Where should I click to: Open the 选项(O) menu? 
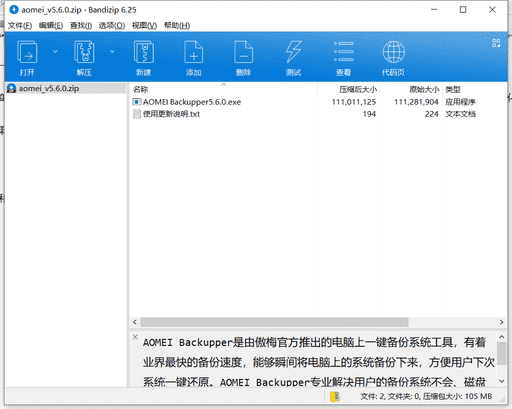click(x=112, y=26)
